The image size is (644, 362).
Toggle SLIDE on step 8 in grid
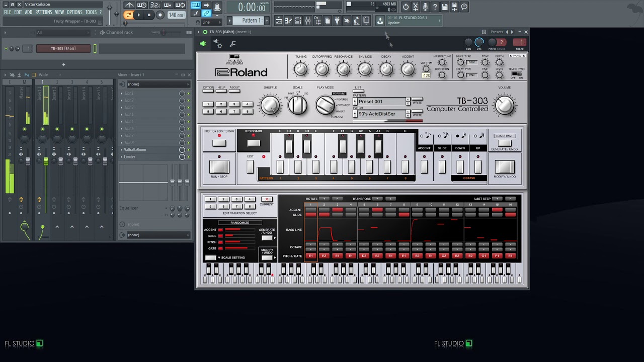404,215
